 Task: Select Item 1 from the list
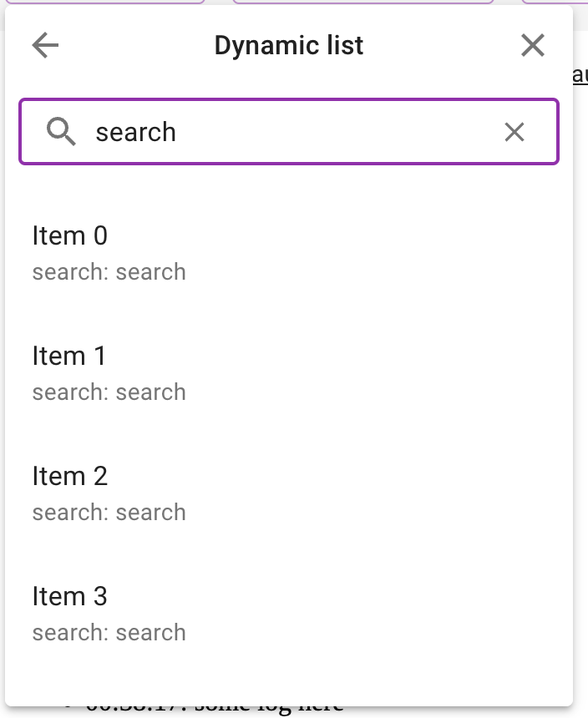click(x=69, y=356)
